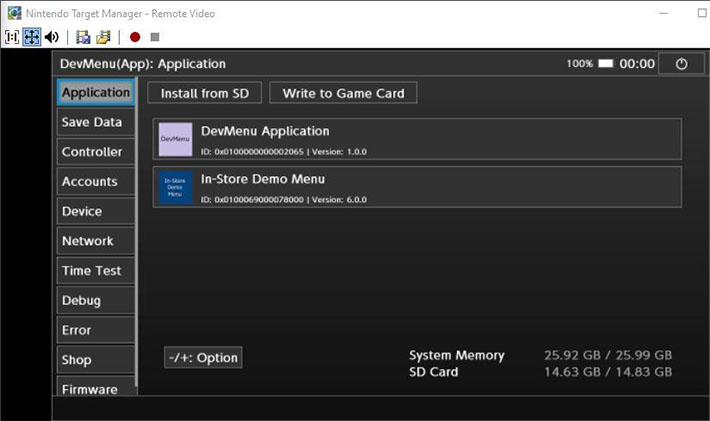Select the Firmware tab
The height and width of the screenshot is (421, 710).
click(96, 386)
